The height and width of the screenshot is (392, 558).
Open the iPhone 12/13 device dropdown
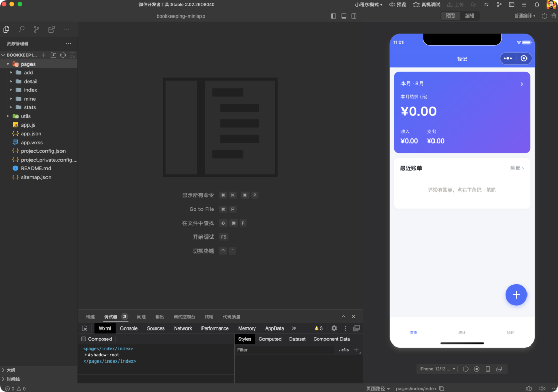coord(437,369)
